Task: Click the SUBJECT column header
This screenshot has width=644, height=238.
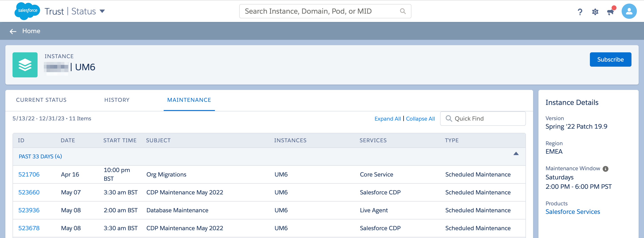Action: point(158,140)
